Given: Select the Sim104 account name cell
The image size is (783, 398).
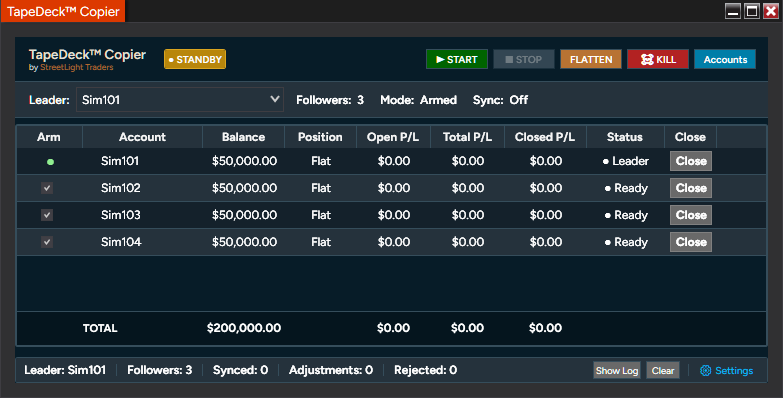Looking at the screenshot, I should pos(121,242).
